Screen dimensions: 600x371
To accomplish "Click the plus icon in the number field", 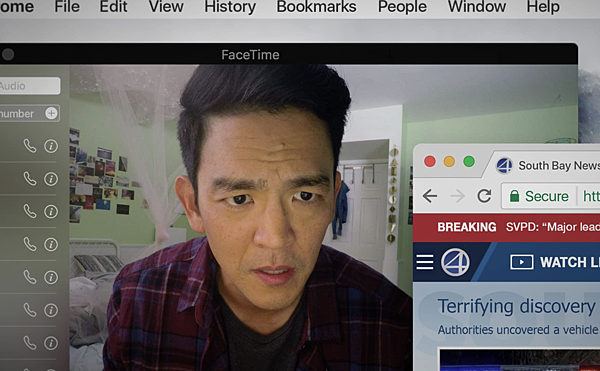I will pyautogui.click(x=51, y=113).
